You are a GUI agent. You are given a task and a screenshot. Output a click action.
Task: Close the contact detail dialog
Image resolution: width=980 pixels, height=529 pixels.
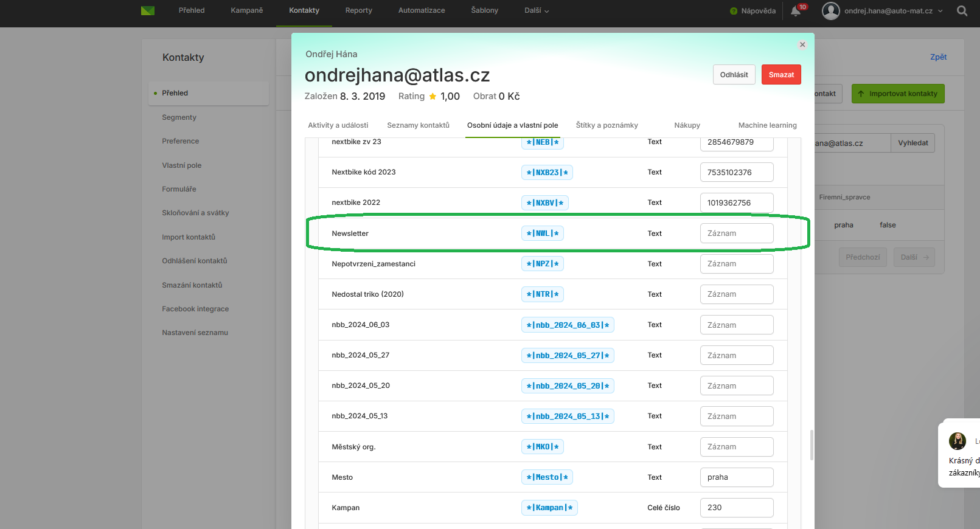pos(802,45)
